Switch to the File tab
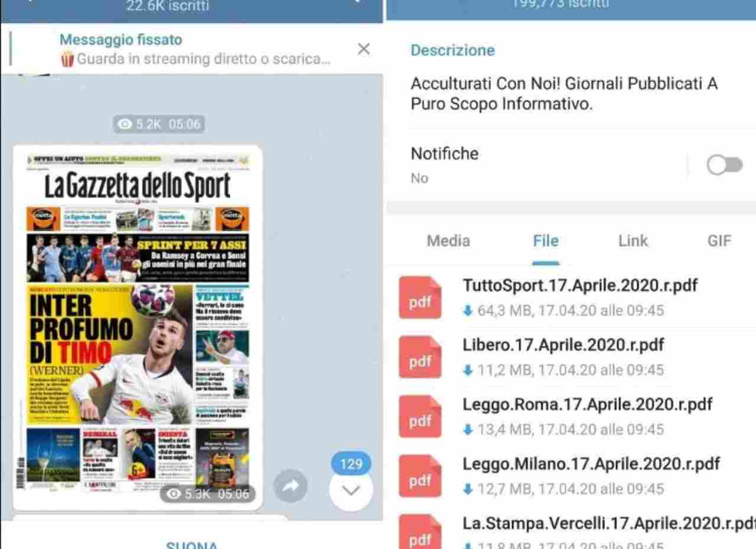Screen dimensions: 756x549 tap(546, 241)
